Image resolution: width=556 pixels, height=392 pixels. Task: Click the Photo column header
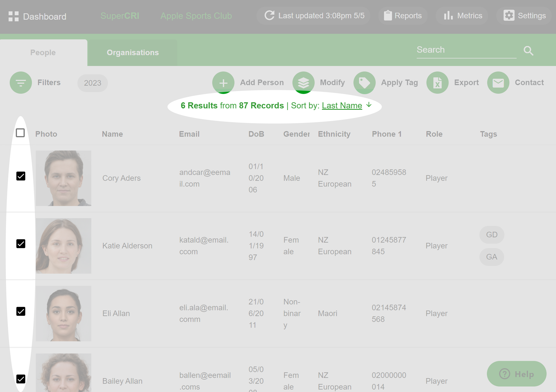point(46,134)
